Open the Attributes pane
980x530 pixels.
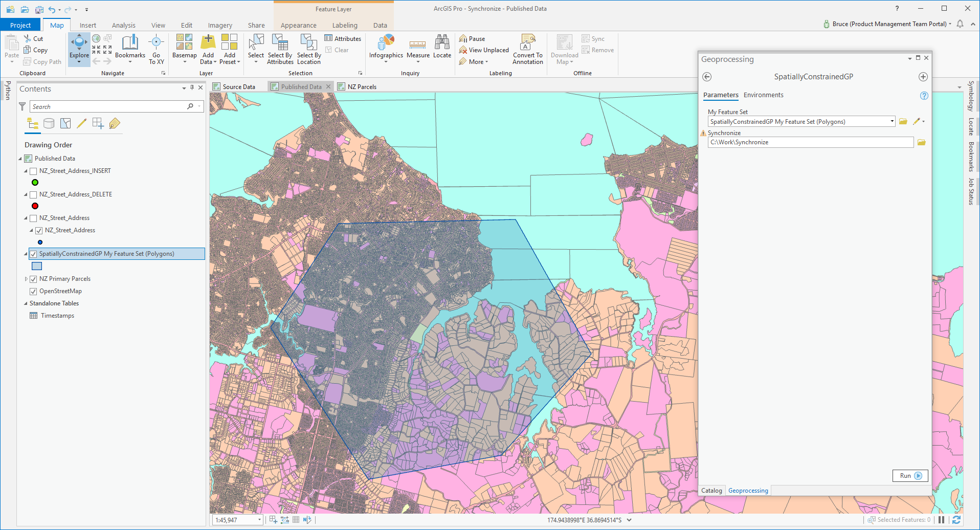343,39
